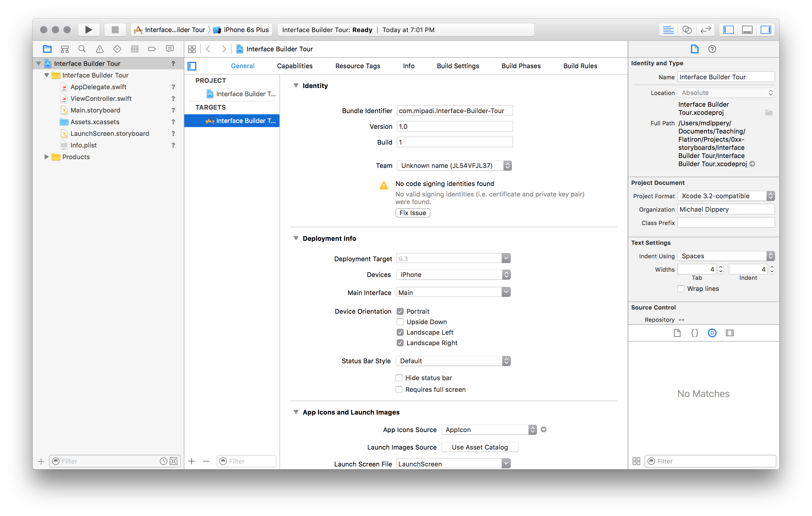Screen dimensions: 812x516
Task: Click the Stop button in toolbar
Action: (115, 30)
